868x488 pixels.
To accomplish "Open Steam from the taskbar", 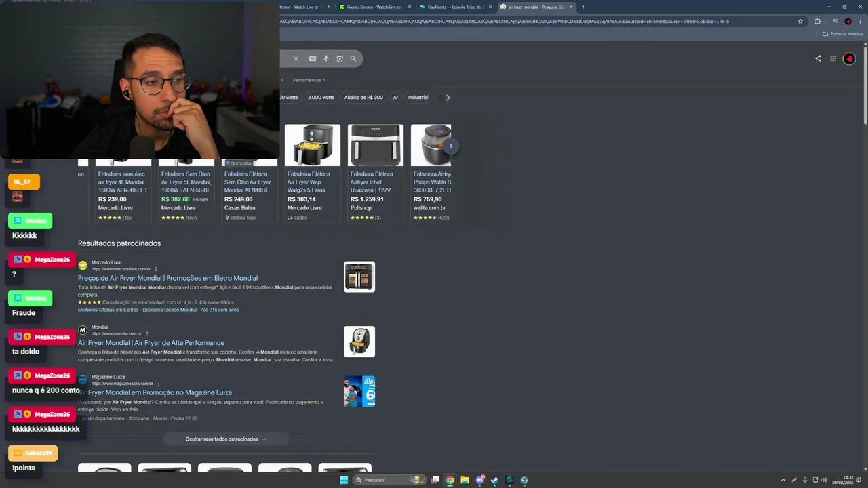I will (494, 480).
